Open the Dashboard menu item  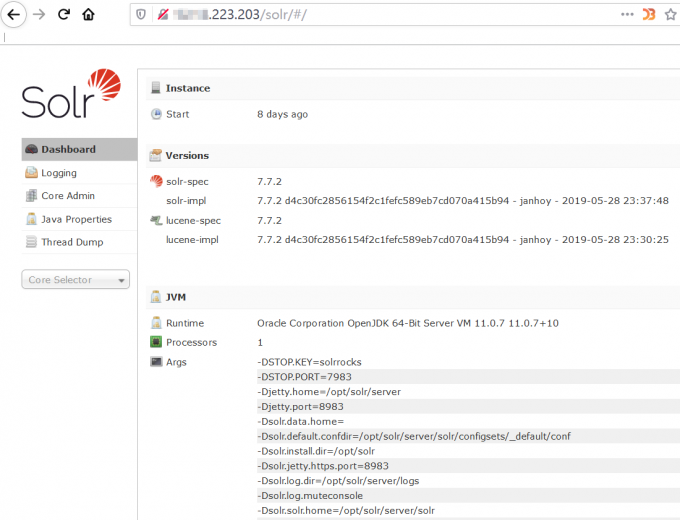pyautogui.click(x=79, y=149)
